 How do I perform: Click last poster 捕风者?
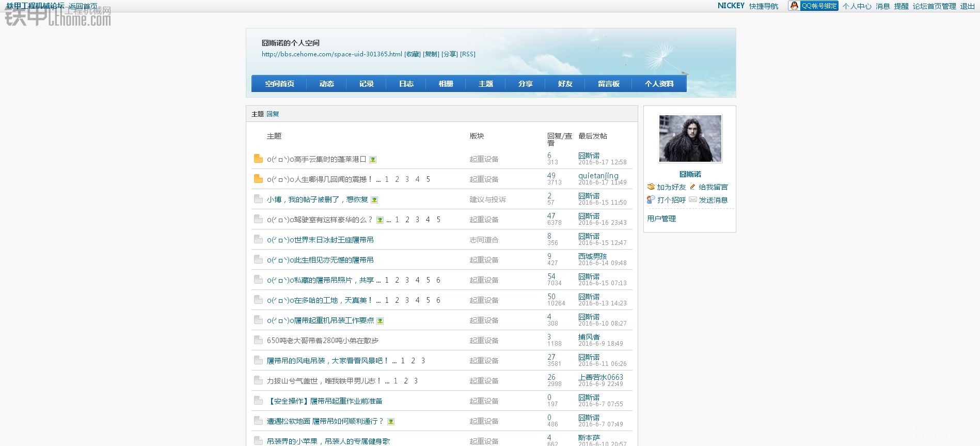point(589,336)
